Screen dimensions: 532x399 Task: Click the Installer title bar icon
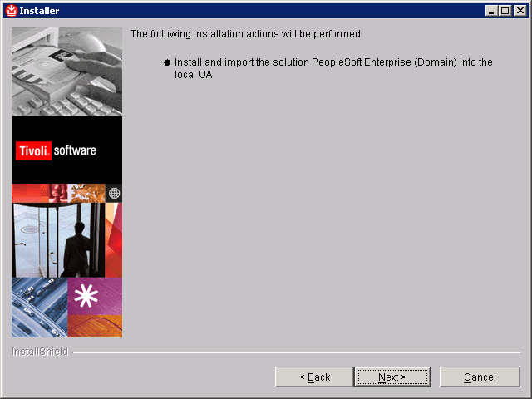click(x=11, y=11)
